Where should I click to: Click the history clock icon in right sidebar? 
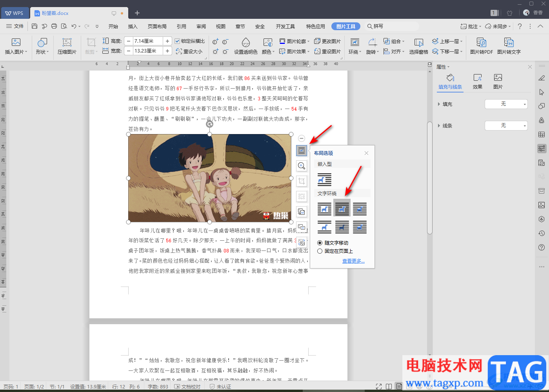click(x=542, y=233)
